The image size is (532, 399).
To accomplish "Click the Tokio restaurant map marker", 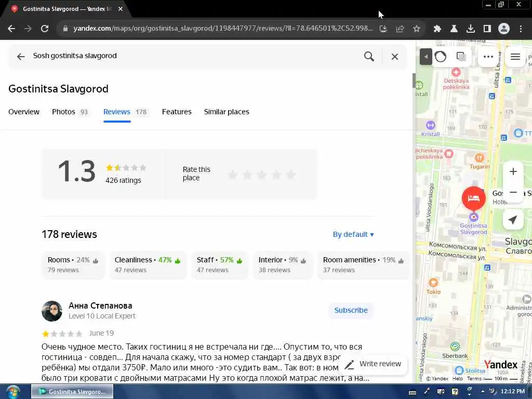I will click(433, 282).
